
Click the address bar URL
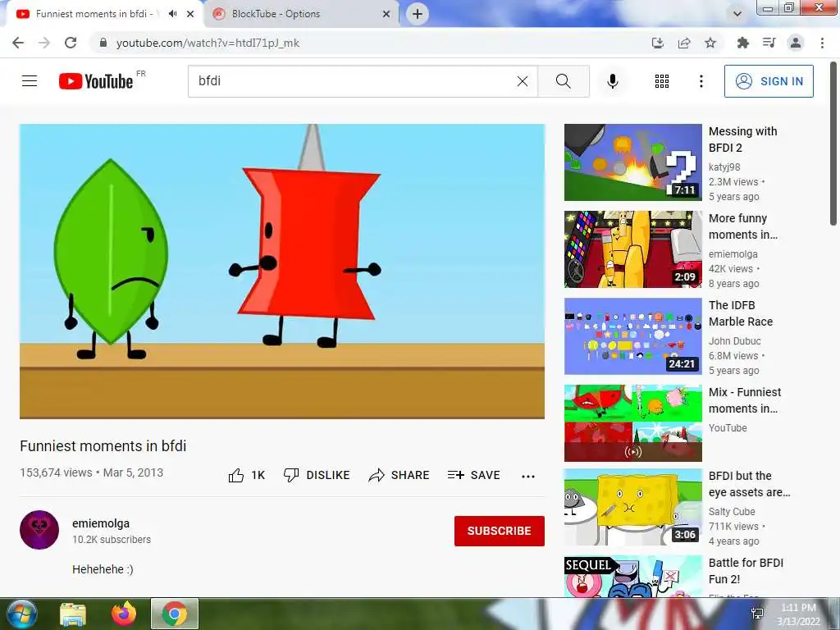point(208,43)
